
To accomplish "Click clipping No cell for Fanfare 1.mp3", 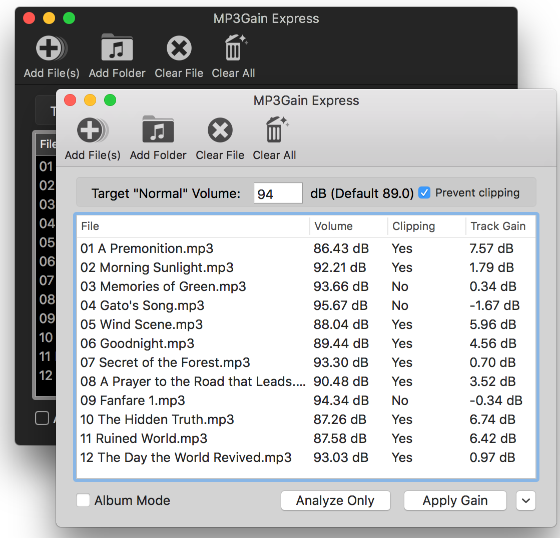I will (x=400, y=400).
